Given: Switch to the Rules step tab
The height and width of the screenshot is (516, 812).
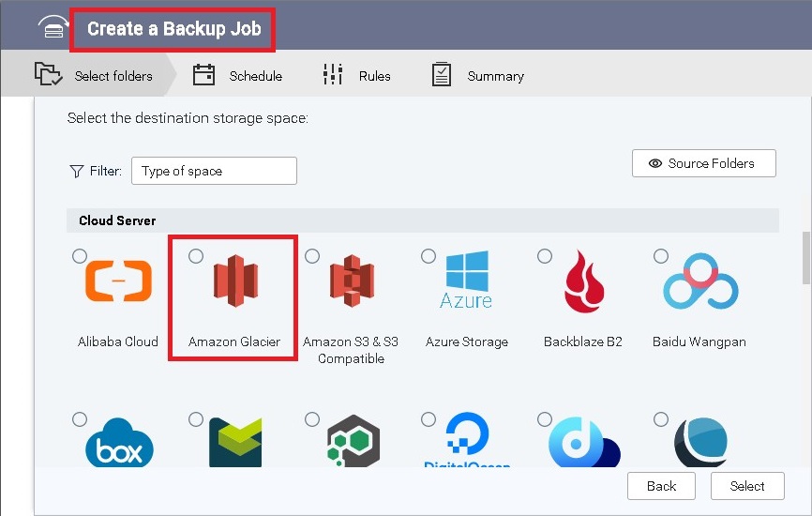Looking at the screenshot, I should 357,76.
